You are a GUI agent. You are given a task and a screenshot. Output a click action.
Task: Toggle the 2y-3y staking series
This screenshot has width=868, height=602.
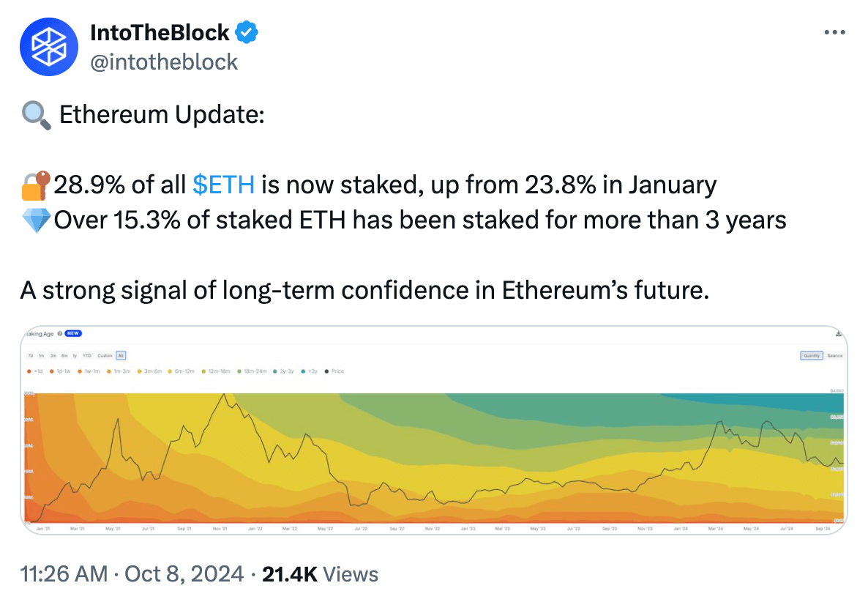(275, 372)
